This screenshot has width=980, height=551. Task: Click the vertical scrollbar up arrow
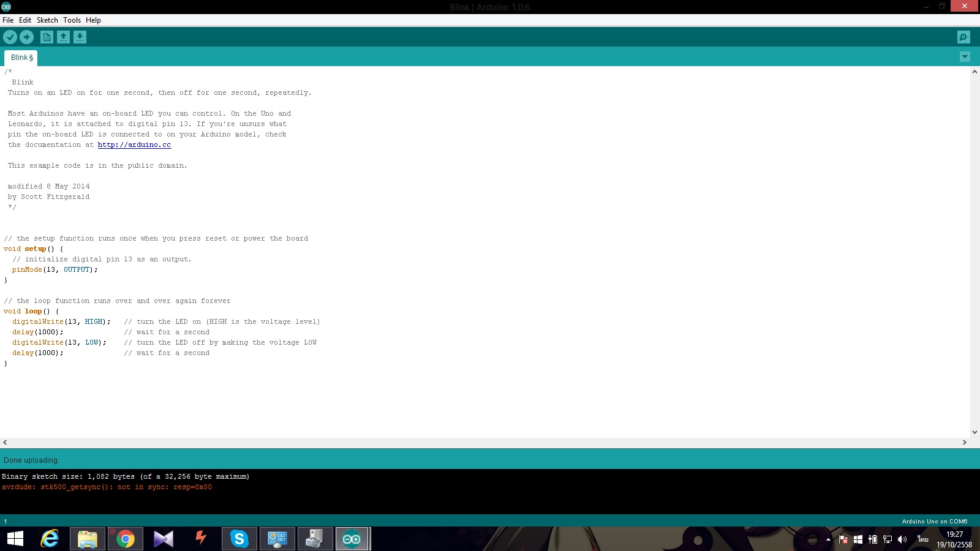point(974,72)
